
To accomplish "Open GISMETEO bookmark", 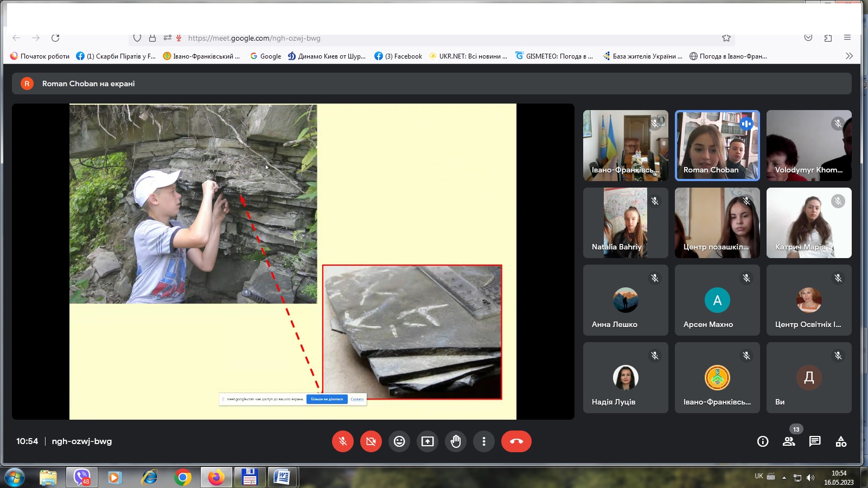I will tap(554, 56).
